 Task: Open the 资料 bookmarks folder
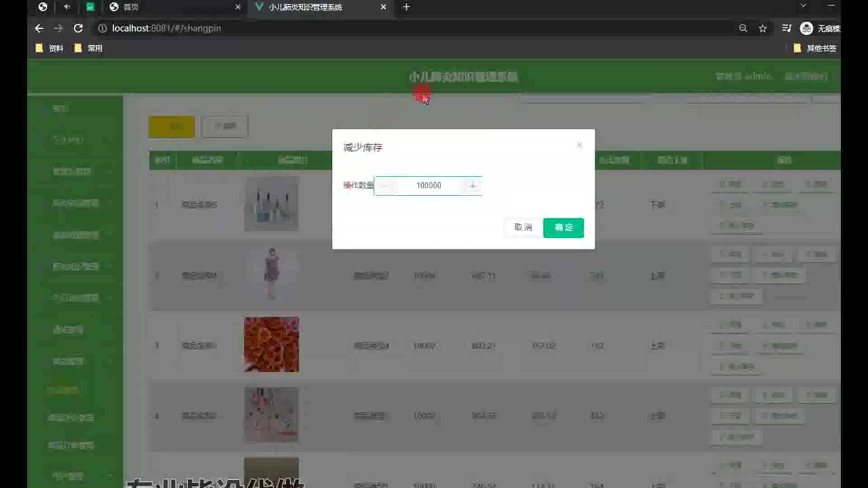click(x=50, y=48)
